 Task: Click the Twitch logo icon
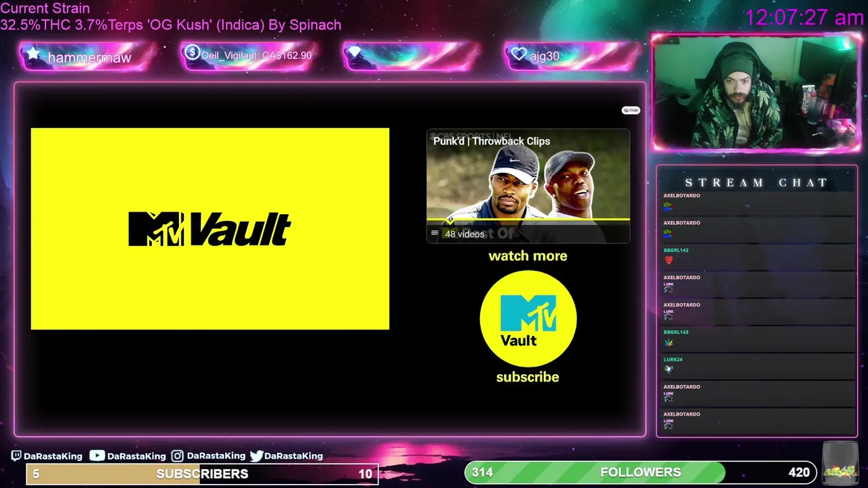pyautogui.click(x=16, y=456)
